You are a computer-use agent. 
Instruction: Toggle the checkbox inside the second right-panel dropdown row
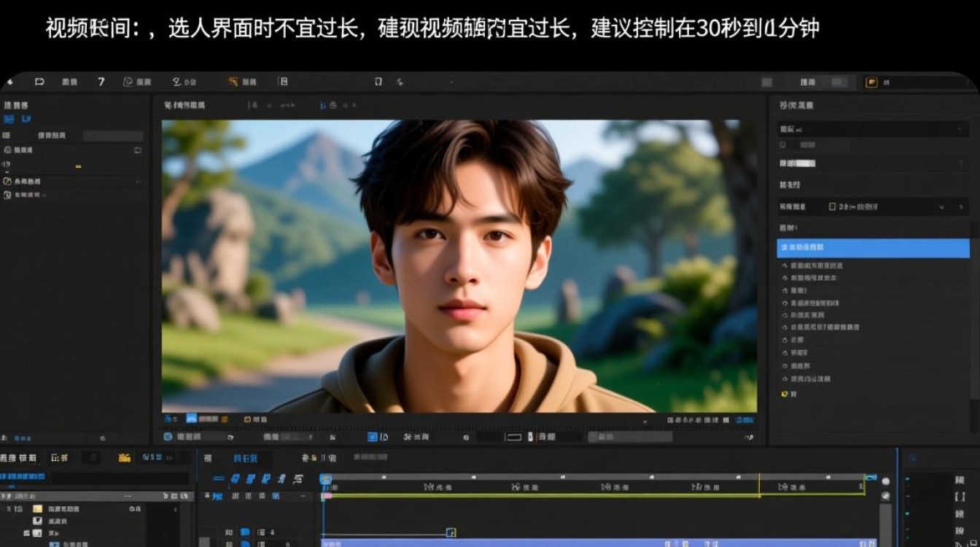[x=833, y=207]
